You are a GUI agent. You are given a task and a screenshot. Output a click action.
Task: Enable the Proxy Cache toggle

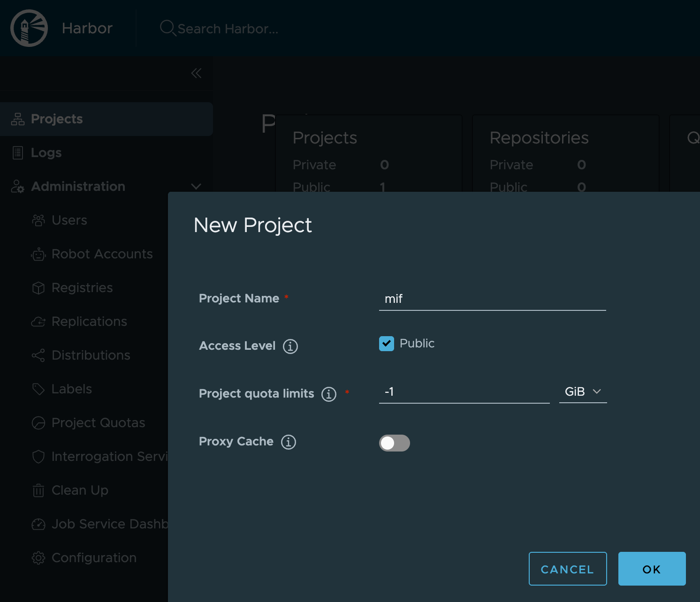click(395, 443)
